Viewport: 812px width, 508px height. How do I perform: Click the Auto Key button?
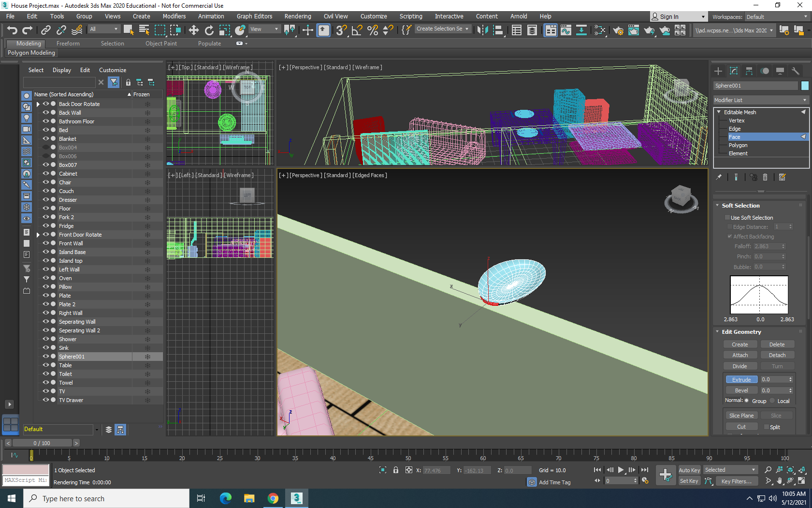point(689,470)
